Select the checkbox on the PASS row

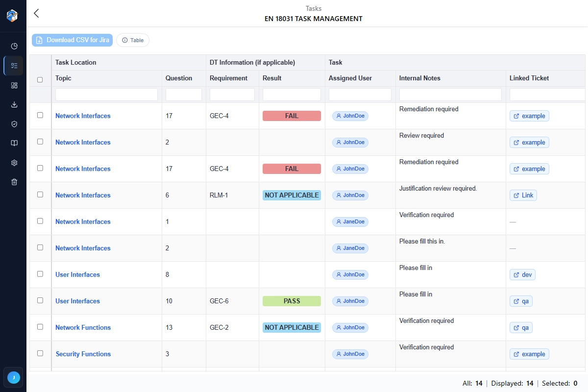coord(40,300)
